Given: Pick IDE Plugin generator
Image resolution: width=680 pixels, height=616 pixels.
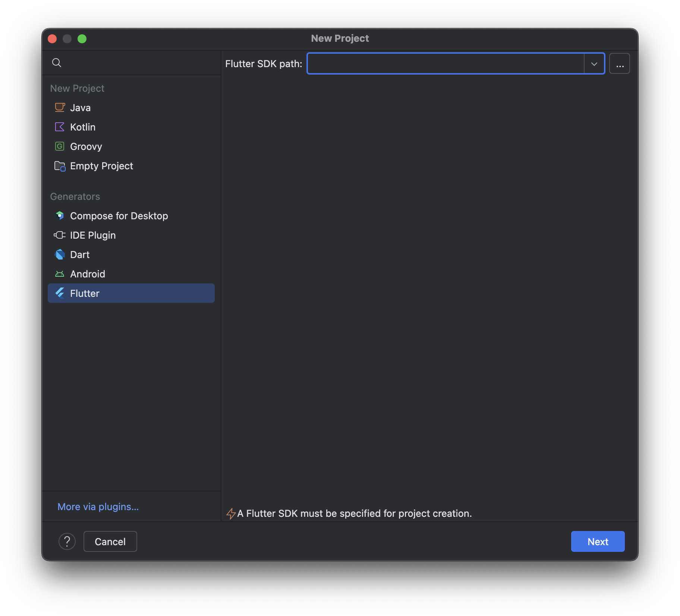Looking at the screenshot, I should [x=131, y=235].
